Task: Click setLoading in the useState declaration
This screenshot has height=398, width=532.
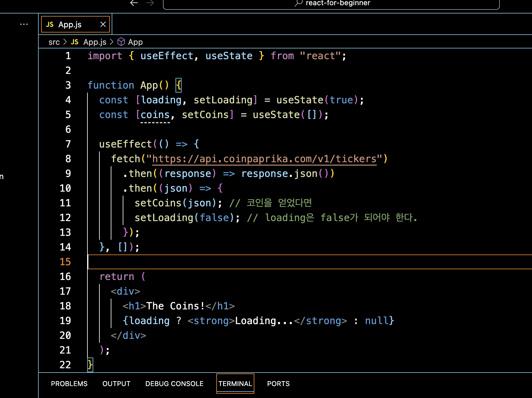Action: click(x=223, y=100)
